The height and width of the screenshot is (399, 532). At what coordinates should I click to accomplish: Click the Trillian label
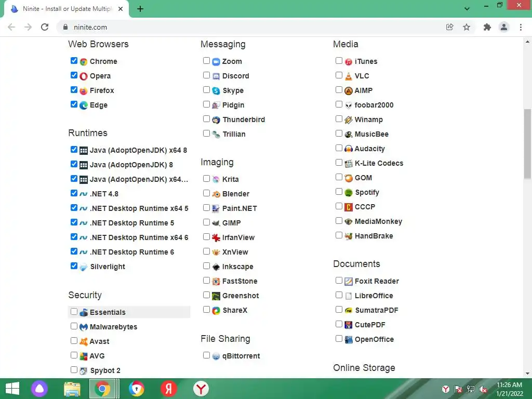coord(234,135)
